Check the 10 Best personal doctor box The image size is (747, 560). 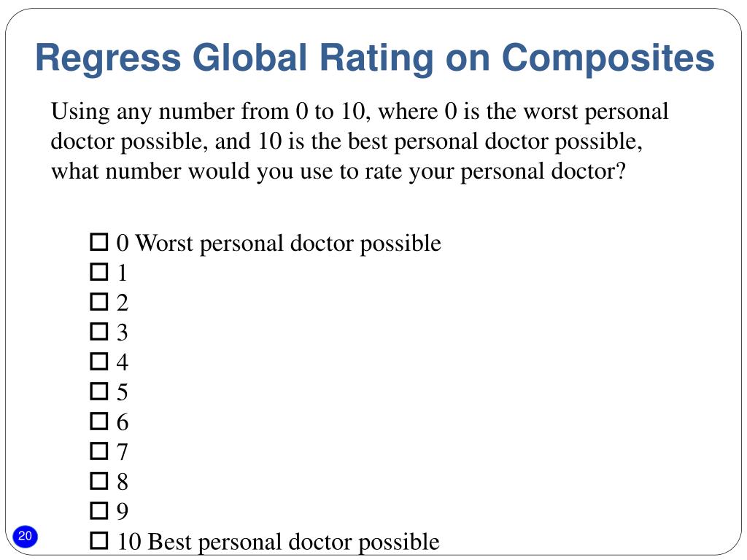point(99,540)
